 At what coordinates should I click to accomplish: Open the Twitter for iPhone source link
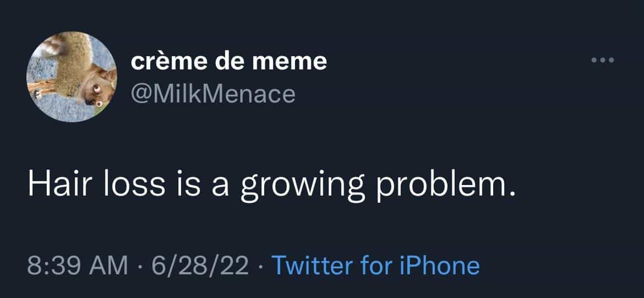tap(376, 266)
